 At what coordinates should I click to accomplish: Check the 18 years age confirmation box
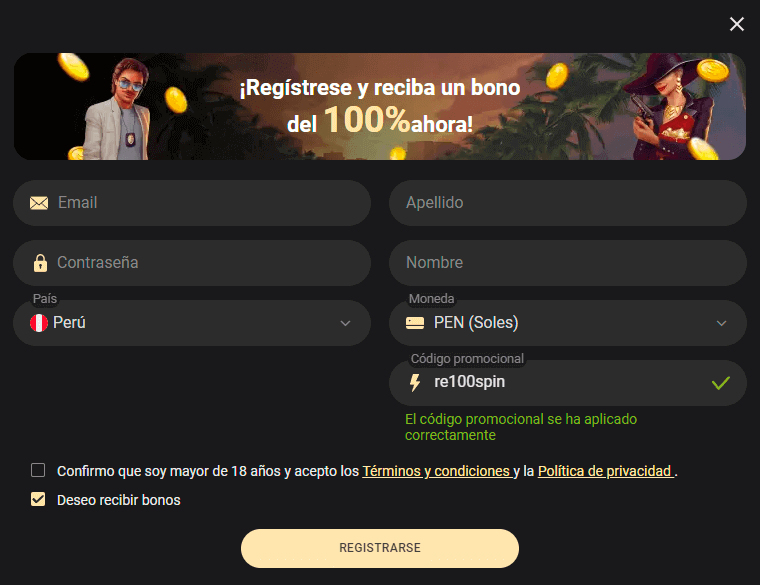(x=38, y=470)
